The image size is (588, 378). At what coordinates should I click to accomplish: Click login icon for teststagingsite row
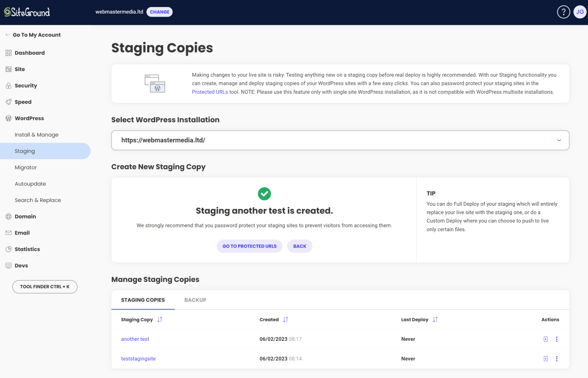tap(545, 359)
